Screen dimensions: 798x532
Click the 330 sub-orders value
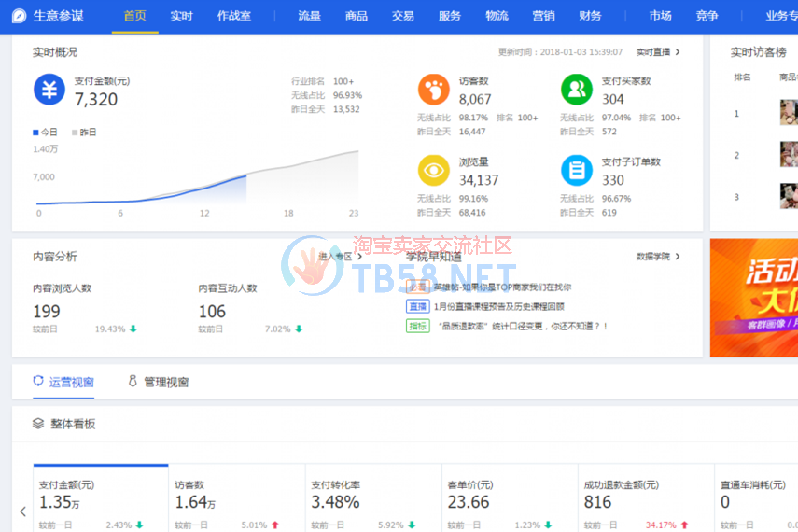[x=613, y=180]
